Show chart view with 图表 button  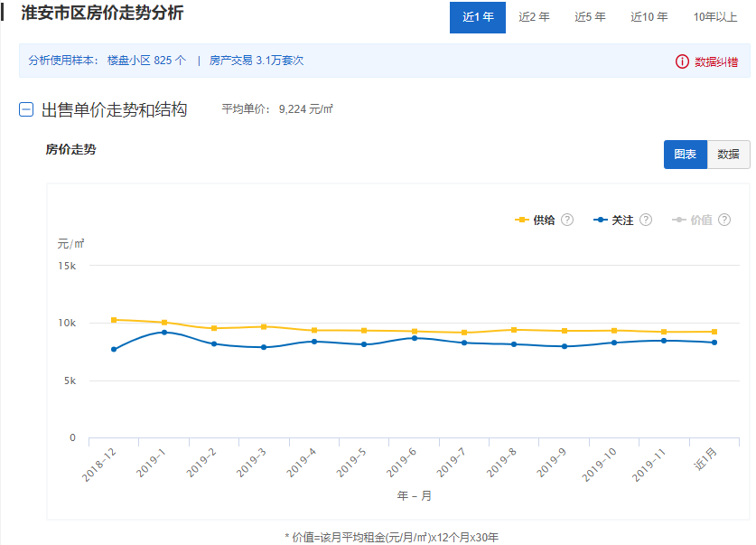[x=685, y=155]
